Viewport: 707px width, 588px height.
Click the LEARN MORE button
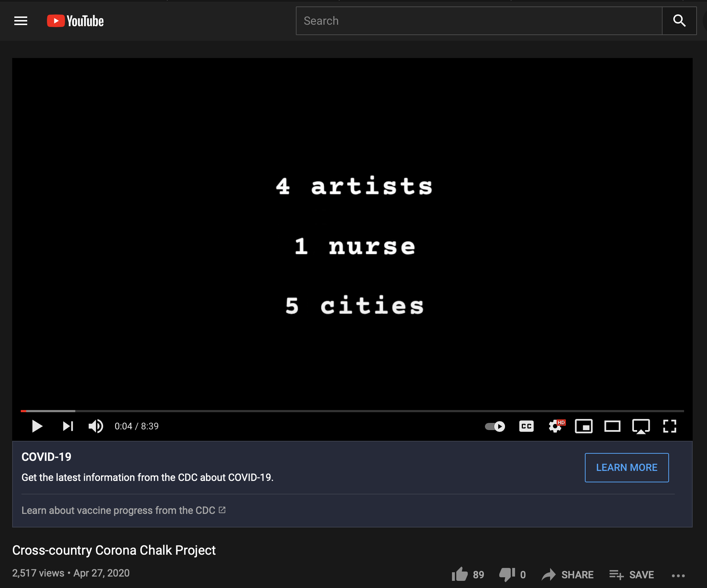(626, 467)
